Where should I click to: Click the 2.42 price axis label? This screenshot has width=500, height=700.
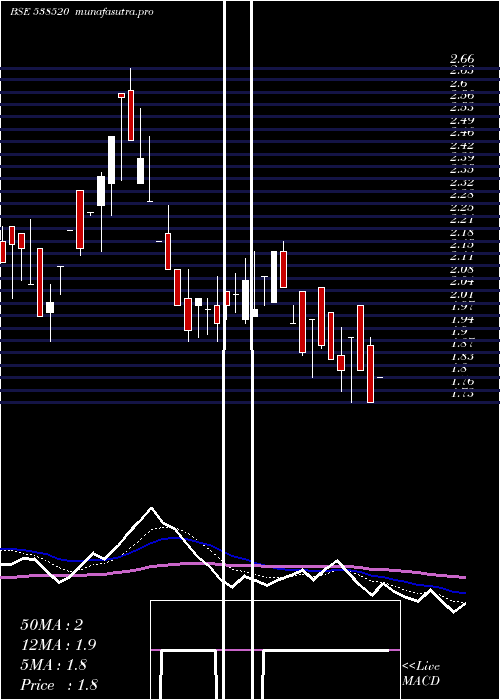pos(462,146)
